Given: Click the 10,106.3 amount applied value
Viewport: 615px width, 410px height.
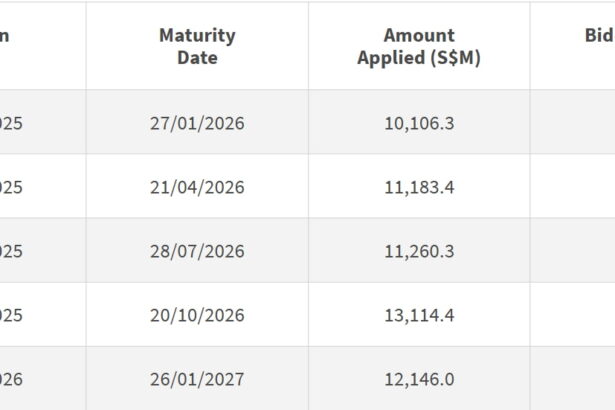Looking at the screenshot, I should (x=418, y=123).
